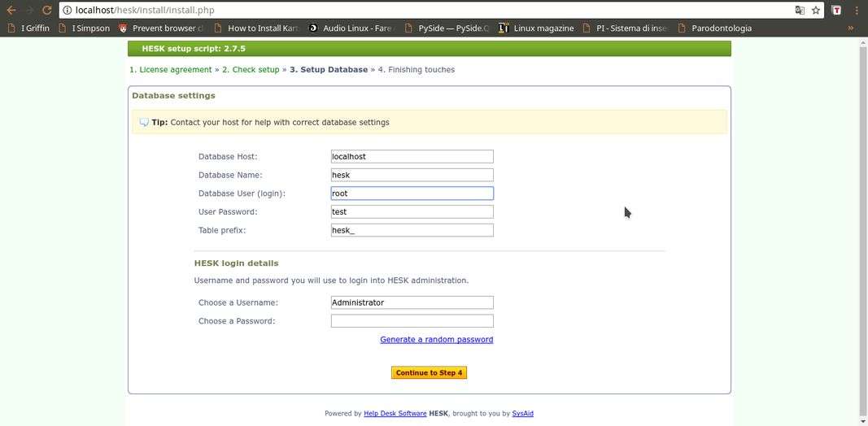Image resolution: width=868 pixels, height=426 pixels.
Task: Click the translate page icon
Action: [x=800, y=10]
